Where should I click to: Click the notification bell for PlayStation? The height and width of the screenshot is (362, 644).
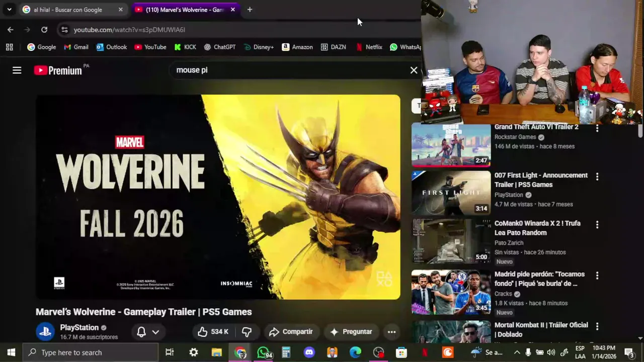point(141,332)
